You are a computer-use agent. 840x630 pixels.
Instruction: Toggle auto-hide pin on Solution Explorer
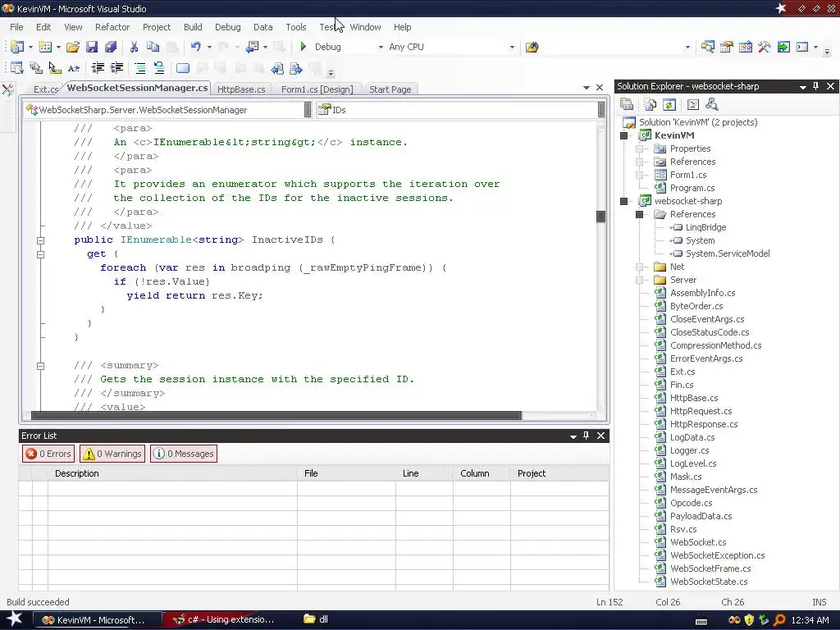click(x=816, y=86)
